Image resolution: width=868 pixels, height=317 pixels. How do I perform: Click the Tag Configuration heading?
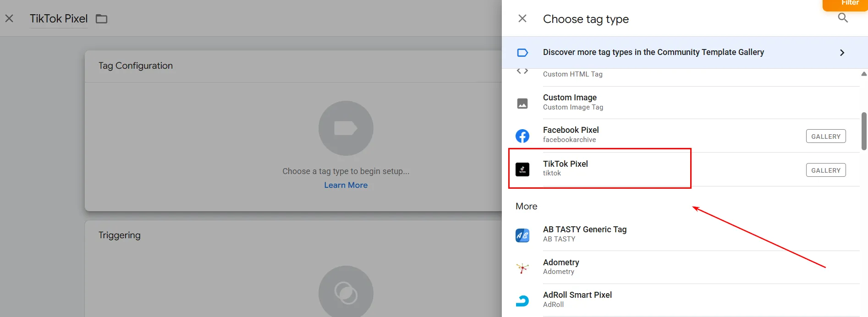pos(136,66)
